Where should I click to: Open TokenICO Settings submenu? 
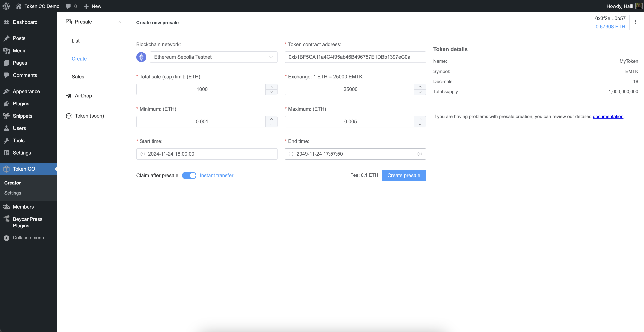[x=13, y=193]
